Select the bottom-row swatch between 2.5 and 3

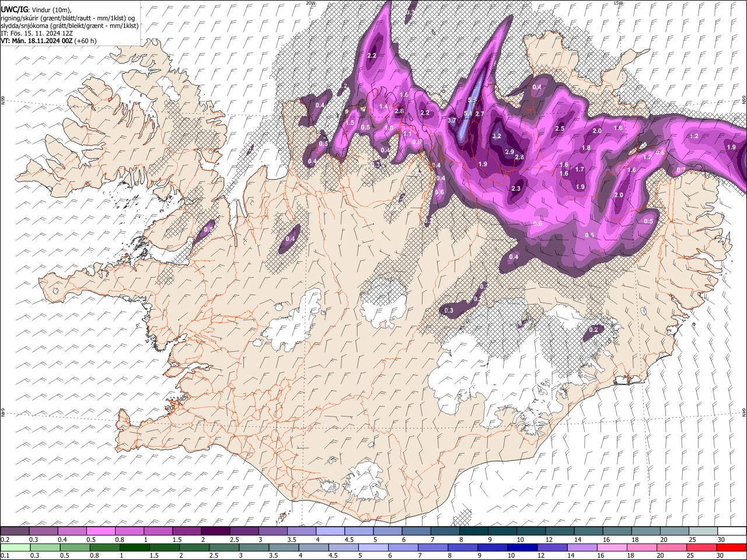pyautogui.click(x=225, y=547)
